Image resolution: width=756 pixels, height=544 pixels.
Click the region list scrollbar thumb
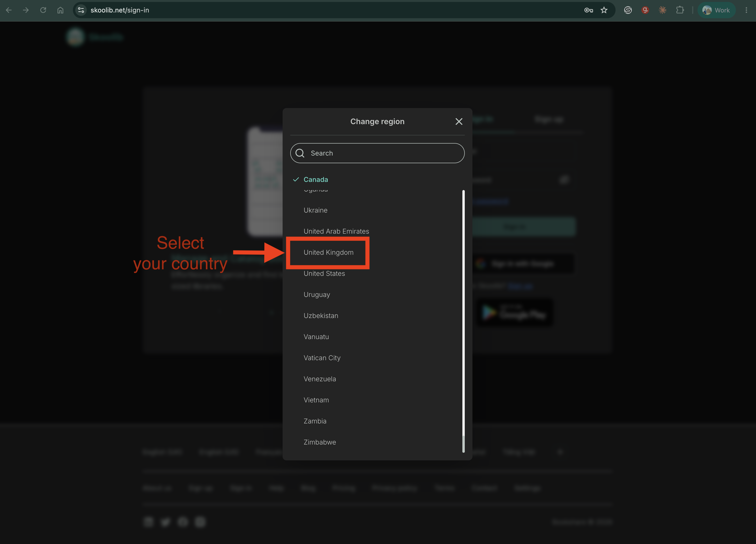pos(463,444)
